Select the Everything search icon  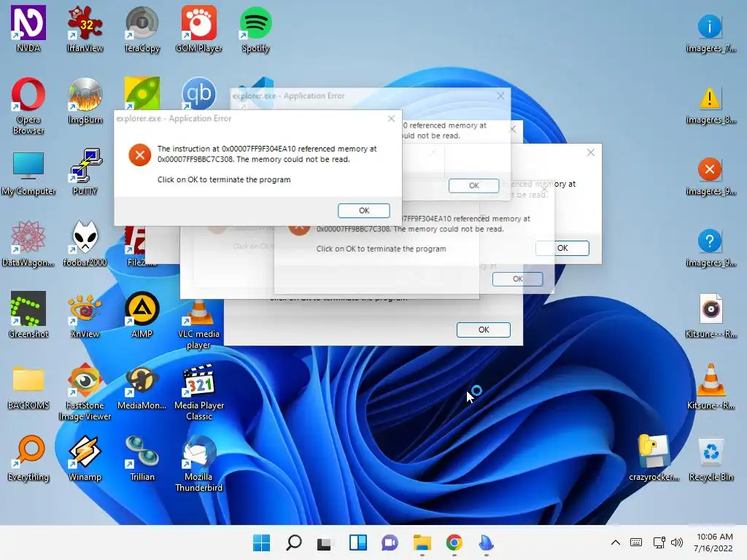[x=28, y=458]
